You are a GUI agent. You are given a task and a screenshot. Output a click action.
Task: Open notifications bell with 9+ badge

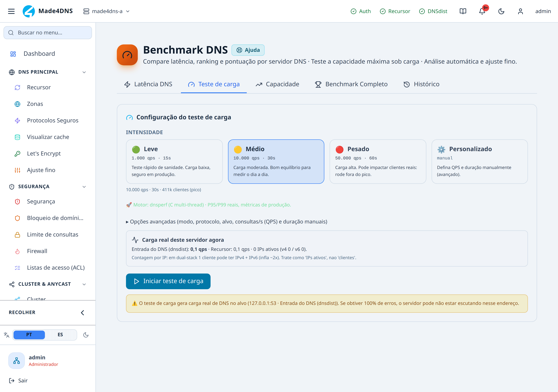[482, 11]
